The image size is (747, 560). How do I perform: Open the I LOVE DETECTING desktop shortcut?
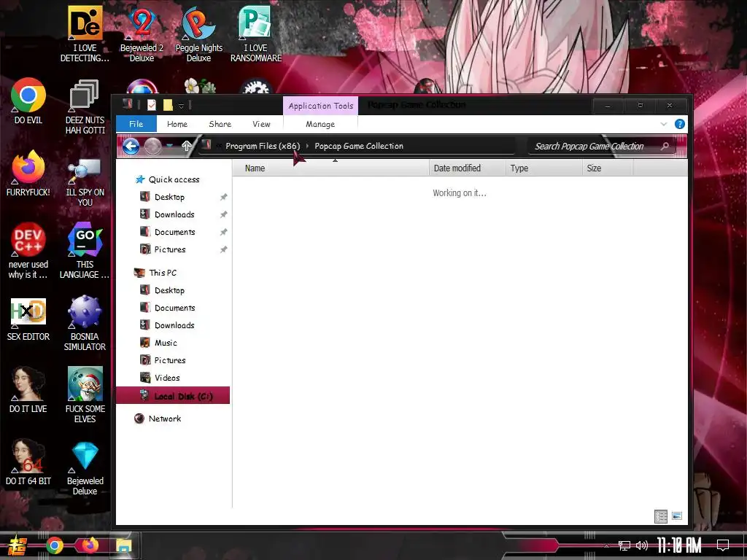click(x=85, y=34)
